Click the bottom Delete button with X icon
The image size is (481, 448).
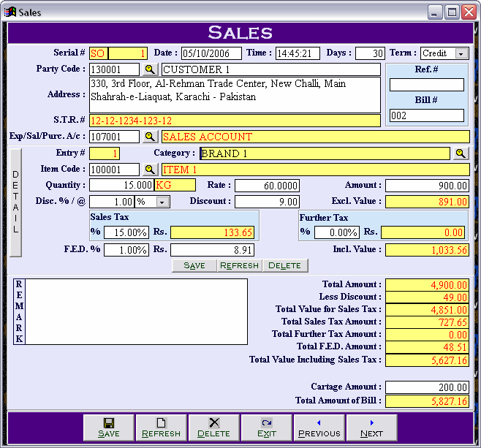pos(213,428)
